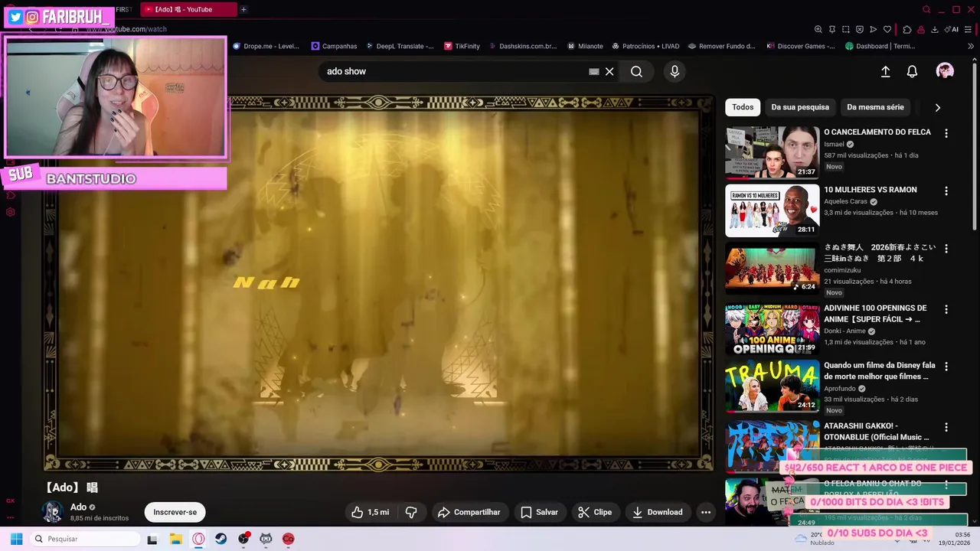Open the browser downloads icon
This screenshot has width=980, height=551.
pos(935,29)
